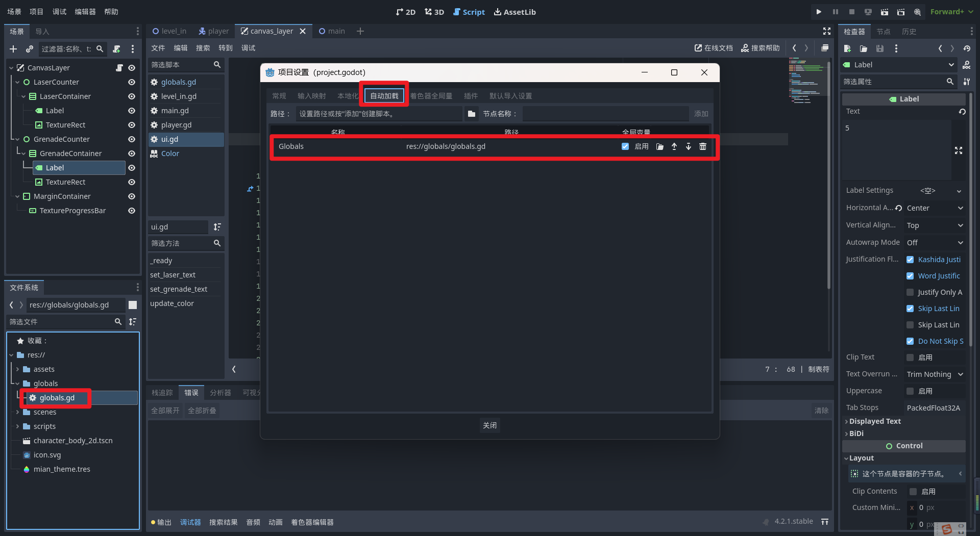Enable the Clip Text checkbox
Viewport: 980px width, 536px height.
tap(910, 358)
